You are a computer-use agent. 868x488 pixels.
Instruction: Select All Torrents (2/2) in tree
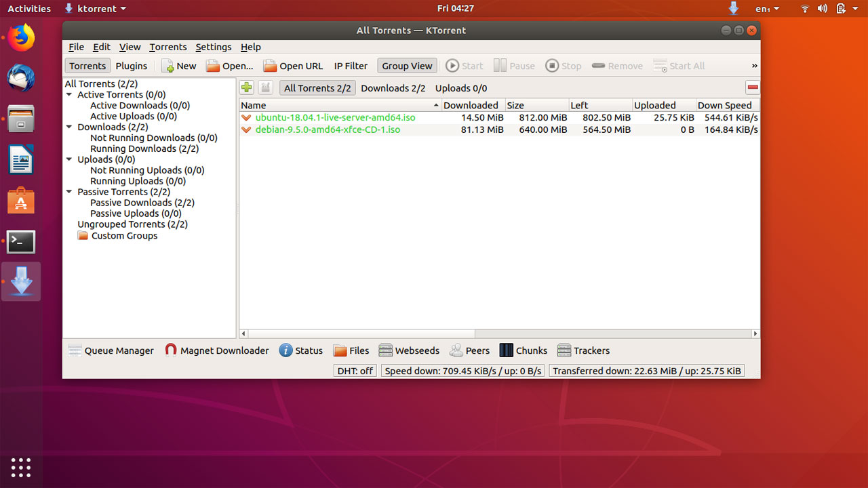tap(101, 84)
